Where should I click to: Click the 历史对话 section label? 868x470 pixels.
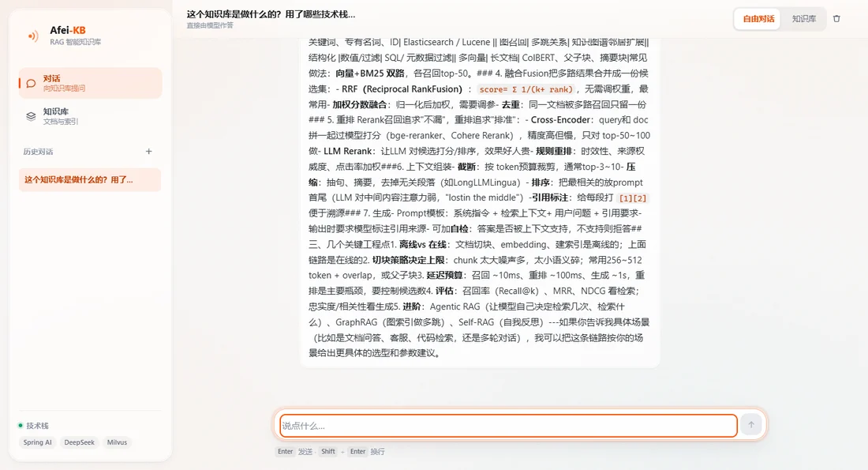[x=38, y=152]
